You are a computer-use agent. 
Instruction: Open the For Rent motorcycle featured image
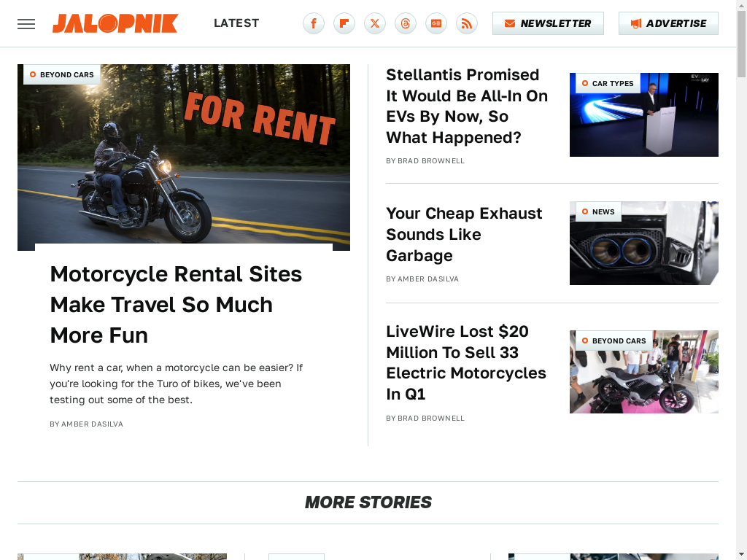pos(184,157)
